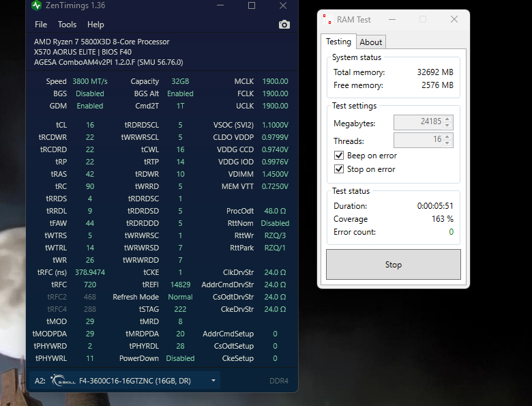Click the Capacity value 32GB

[180, 81]
